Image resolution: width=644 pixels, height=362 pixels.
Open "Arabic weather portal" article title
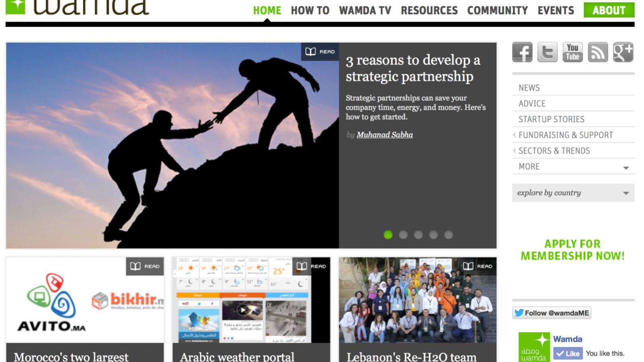[x=237, y=357]
